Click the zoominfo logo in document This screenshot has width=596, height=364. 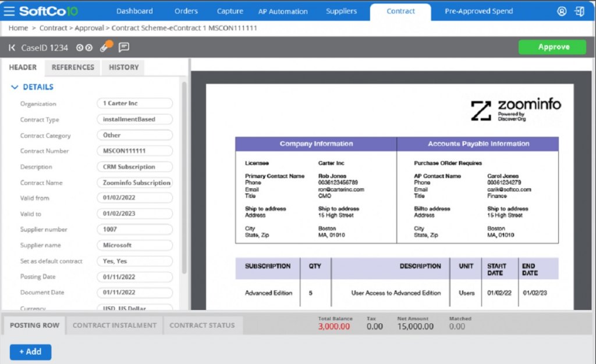[516, 110]
